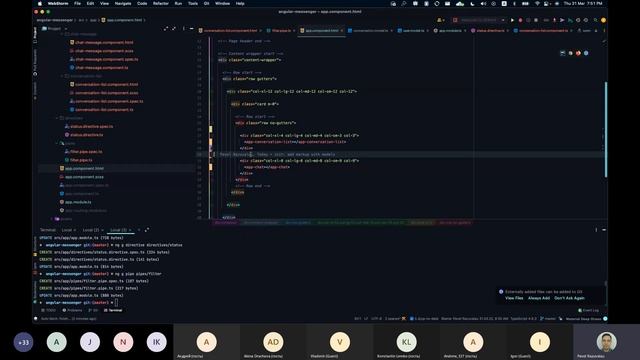Start debugging with the bug icon
This screenshot has height=360, width=640.
520,20
